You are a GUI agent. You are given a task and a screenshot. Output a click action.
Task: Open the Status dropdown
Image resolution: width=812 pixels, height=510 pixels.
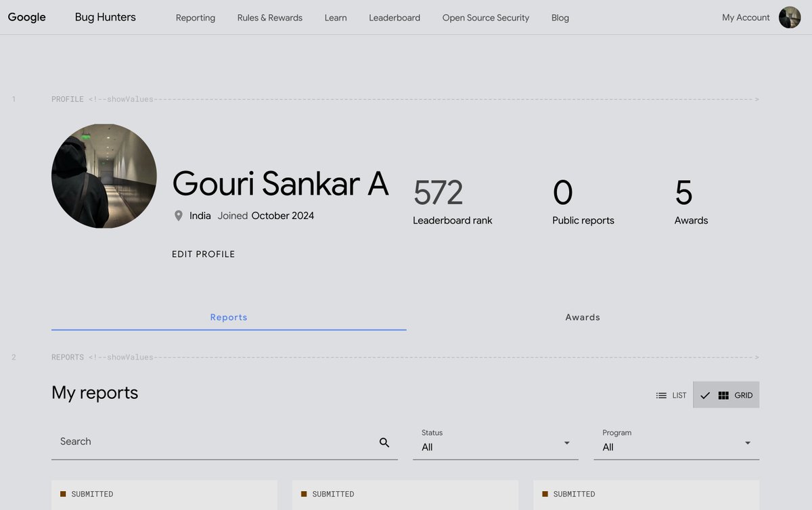pyautogui.click(x=495, y=442)
